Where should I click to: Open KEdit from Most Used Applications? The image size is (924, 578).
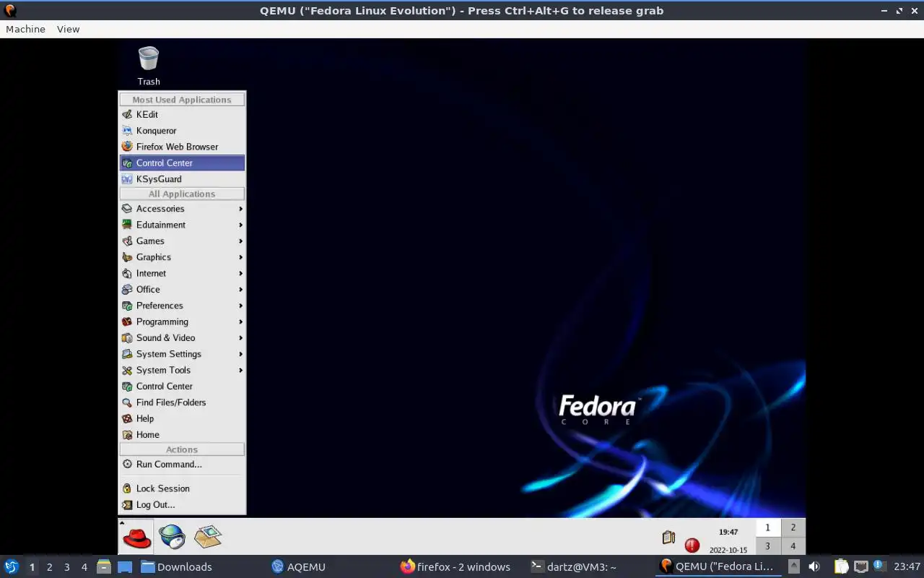(182, 114)
